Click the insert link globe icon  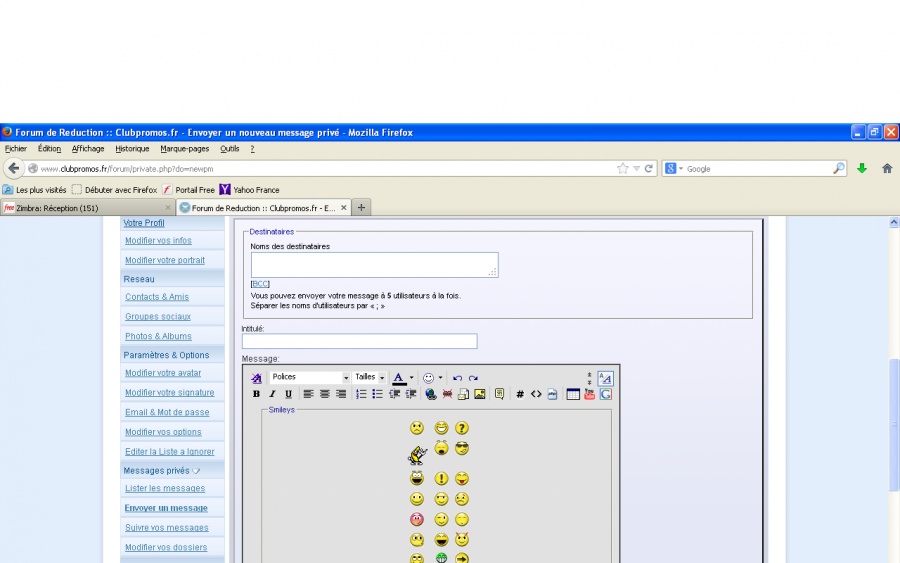tap(431, 394)
